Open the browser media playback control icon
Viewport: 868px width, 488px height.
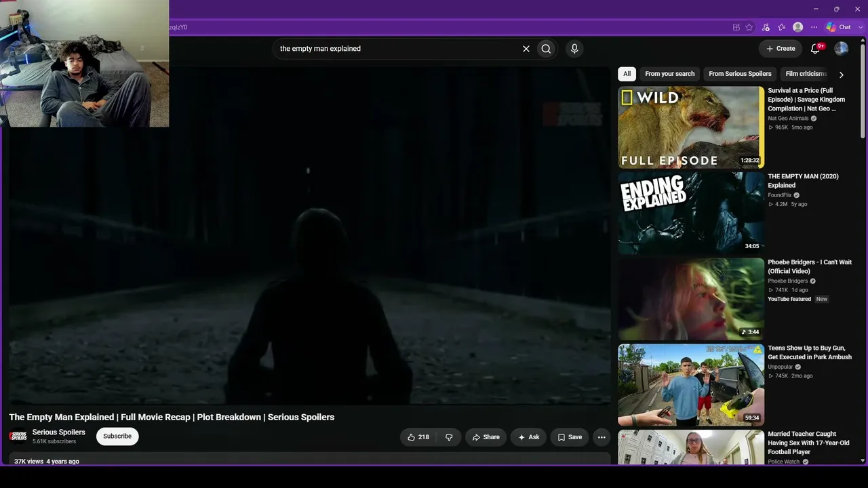[766, 27]
